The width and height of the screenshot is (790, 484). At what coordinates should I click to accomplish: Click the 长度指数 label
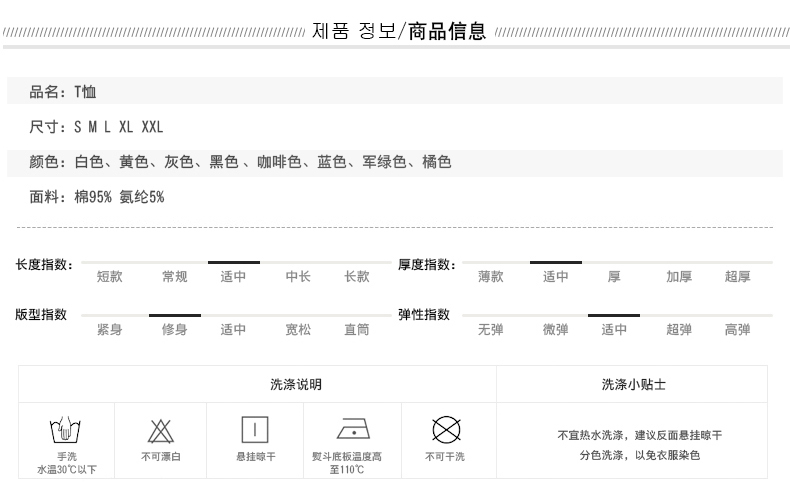tap(43, 264)
